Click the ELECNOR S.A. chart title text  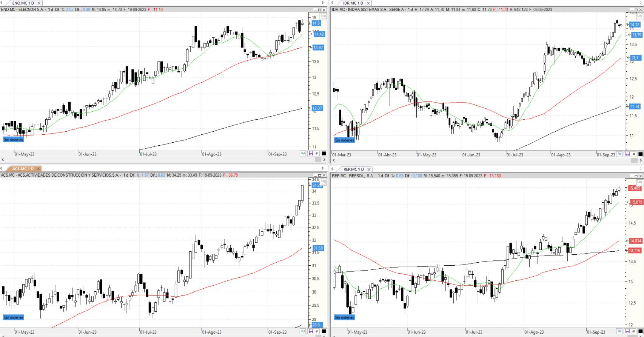pyautogui.click(x=32, y=9)
